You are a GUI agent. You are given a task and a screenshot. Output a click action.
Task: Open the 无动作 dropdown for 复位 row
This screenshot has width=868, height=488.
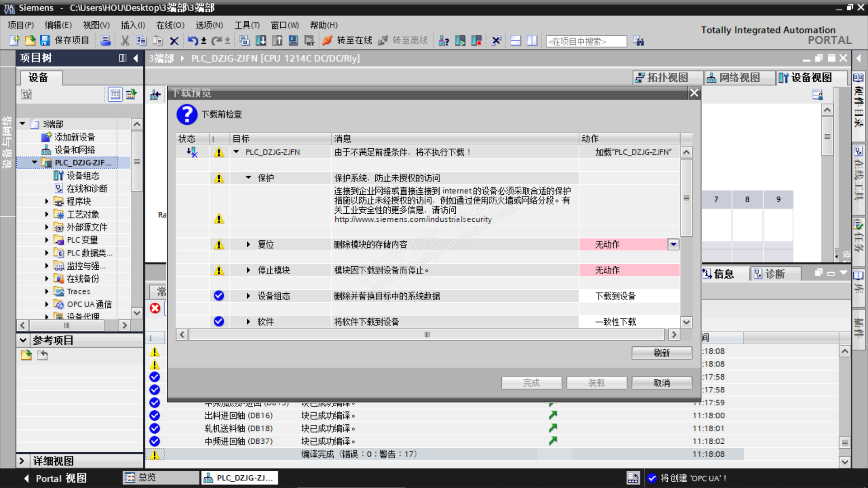(673, 244)
